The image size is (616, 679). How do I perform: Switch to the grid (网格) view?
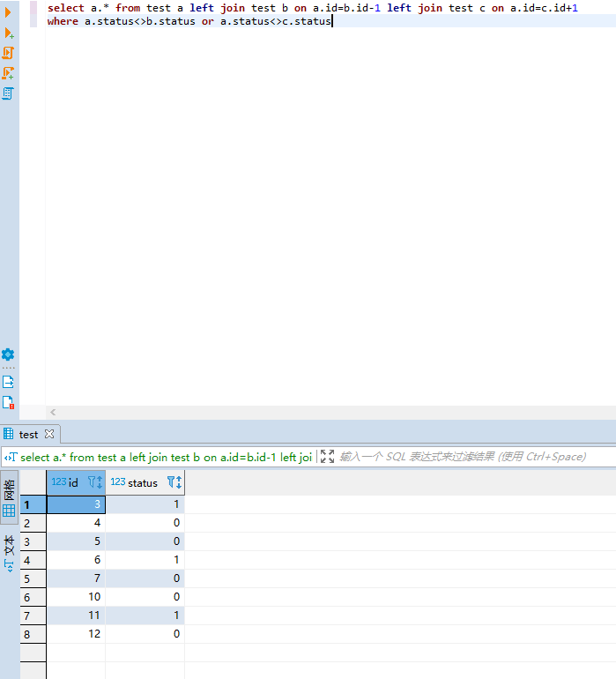click(9, 497)
